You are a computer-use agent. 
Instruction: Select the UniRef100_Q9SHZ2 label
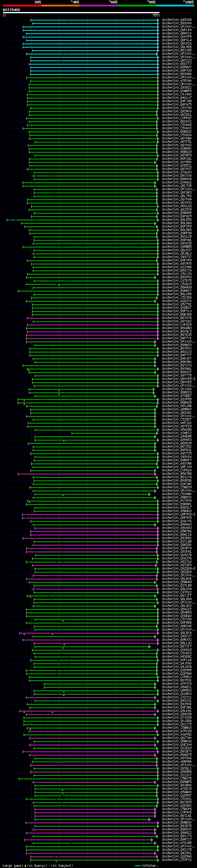(176, 88)
